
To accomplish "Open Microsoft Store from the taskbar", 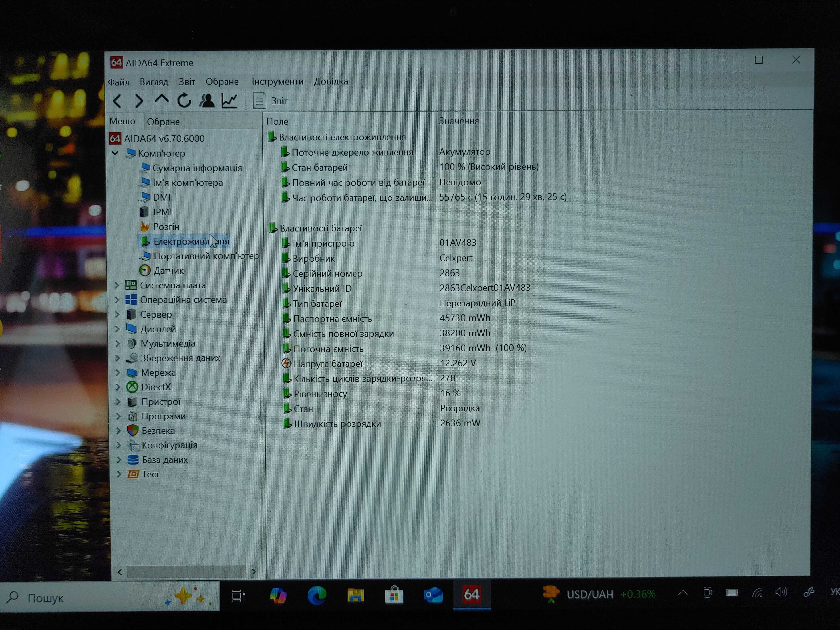I will point(394,595).
